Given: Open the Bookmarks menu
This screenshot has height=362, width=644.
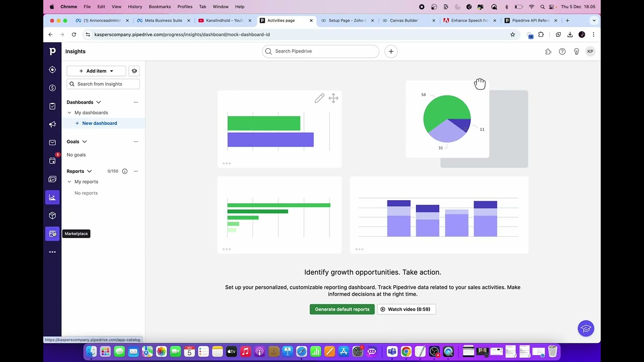Looking at the screenshot, I should click(159, 7).
